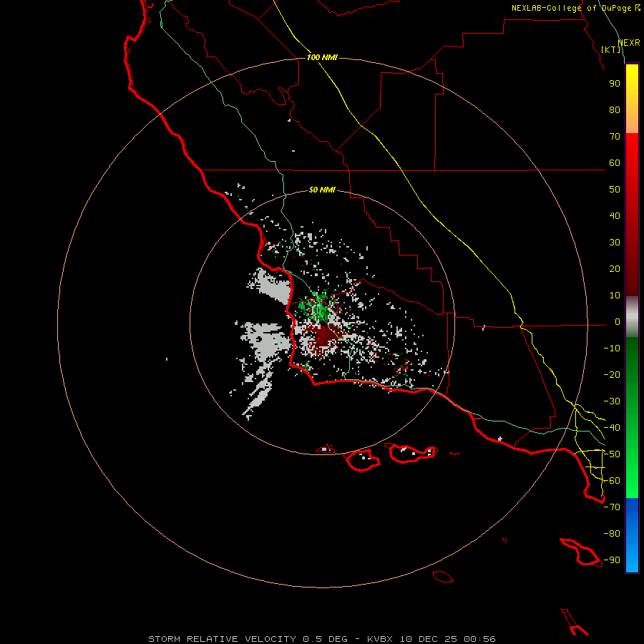This screenshot has height=644, width=644.
Task: Click the 0 value on the velocity scale
Action: 618,322
